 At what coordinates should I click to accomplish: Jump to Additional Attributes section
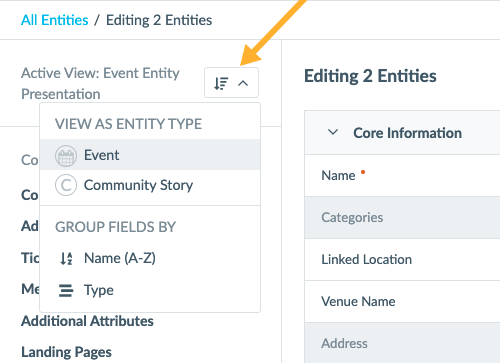pos(87,321)
